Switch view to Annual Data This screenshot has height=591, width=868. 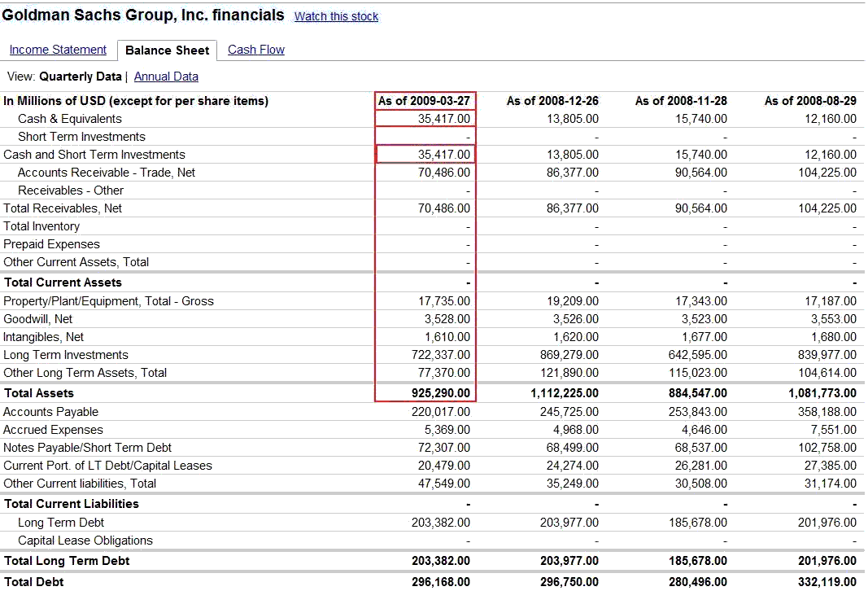tap(166, 77)
